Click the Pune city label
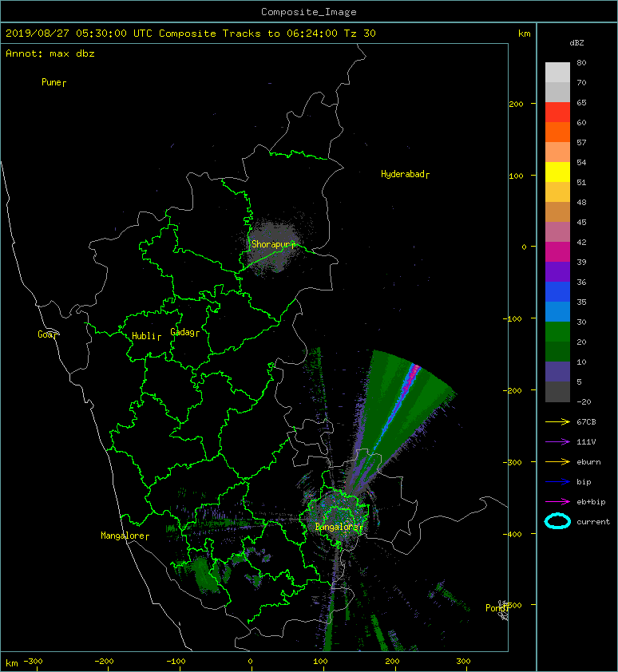This screenshot has width=618, height=672. 51,82
